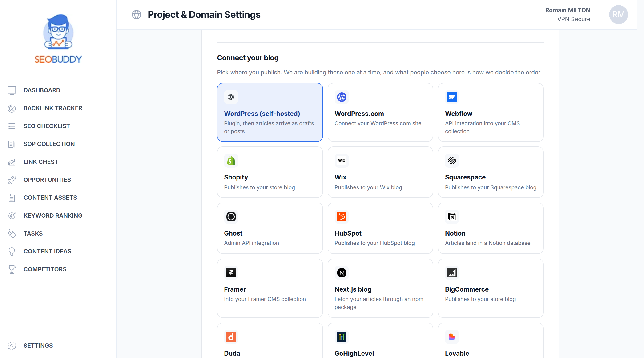Choose the BigCommerce card title

click(x=467, y=289)
